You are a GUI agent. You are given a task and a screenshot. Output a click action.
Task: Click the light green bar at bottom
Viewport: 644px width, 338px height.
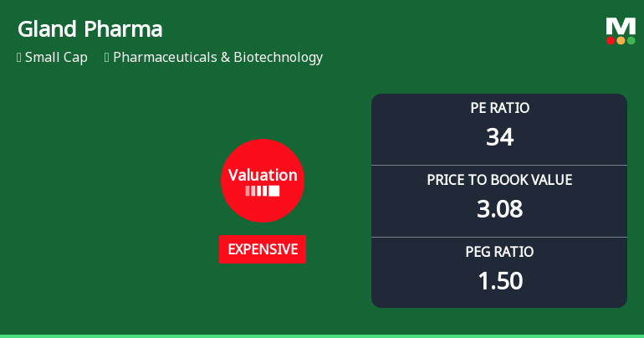tap(322, 335)
